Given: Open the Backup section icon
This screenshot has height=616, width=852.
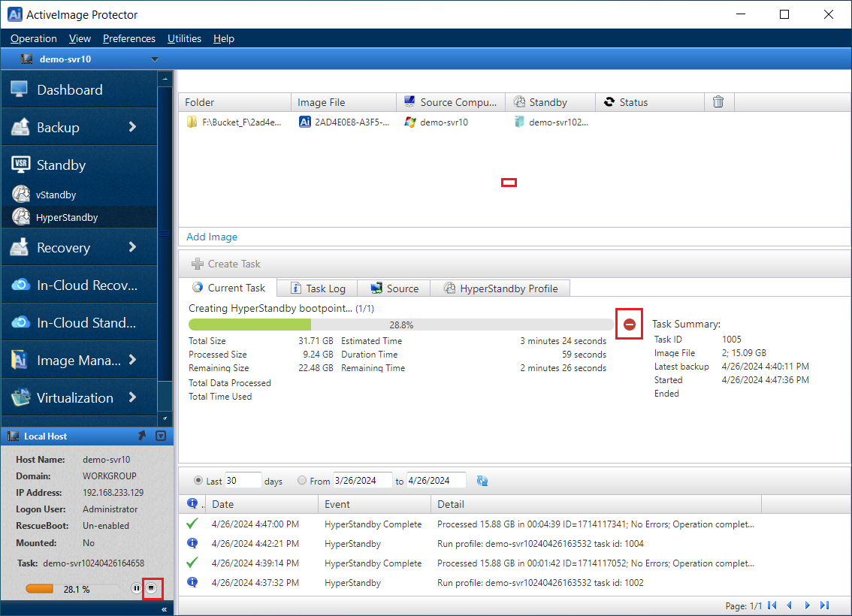Looking at the screenshot, I should pyautogui.click(x=20, y=127).
